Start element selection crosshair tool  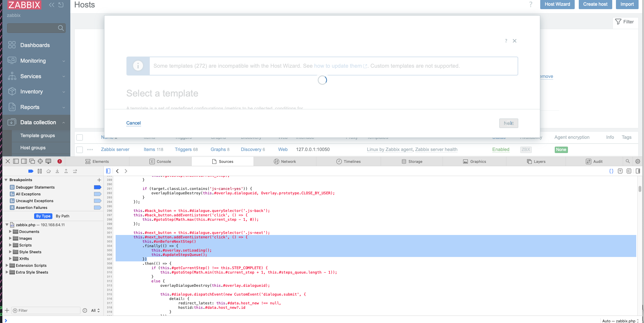(x=40, y=161)
